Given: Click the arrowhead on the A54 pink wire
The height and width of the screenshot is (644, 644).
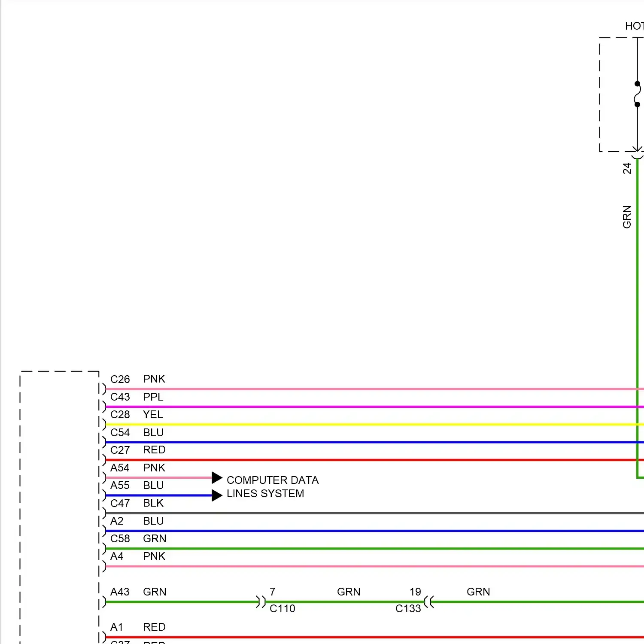Looking at the screenshot, I should 217,477.
